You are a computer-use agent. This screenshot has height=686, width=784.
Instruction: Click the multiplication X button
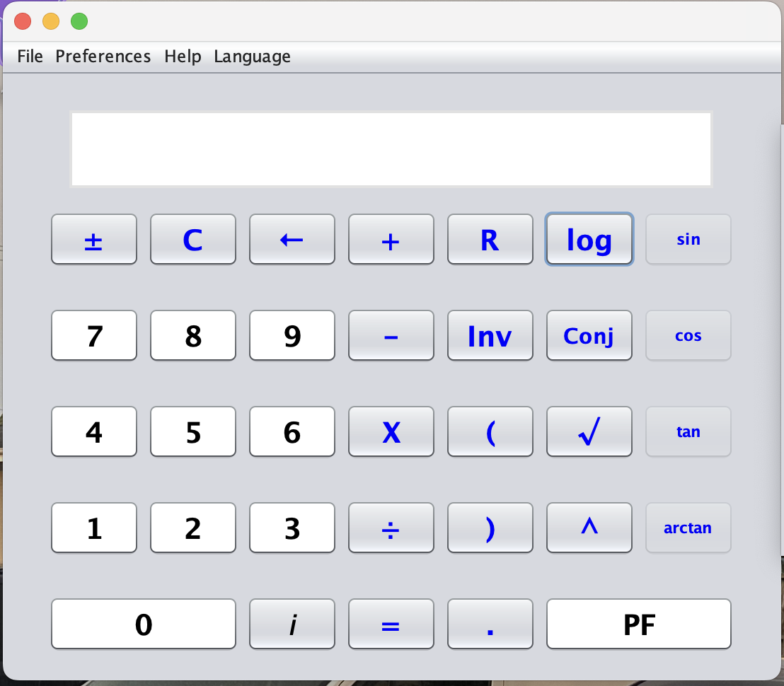point(391,431)
